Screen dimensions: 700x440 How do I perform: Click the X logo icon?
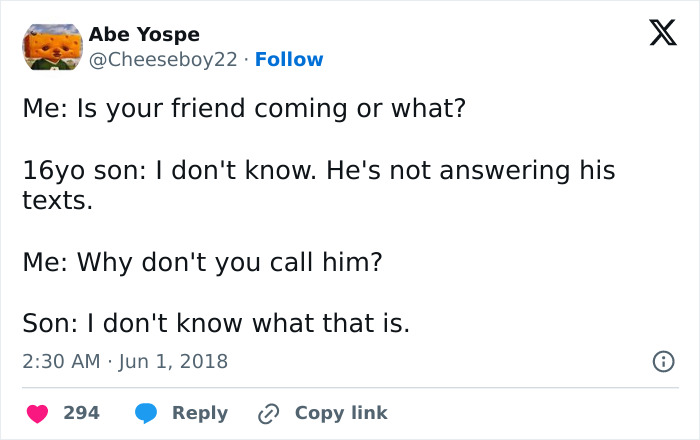click(x=656, y=35)
